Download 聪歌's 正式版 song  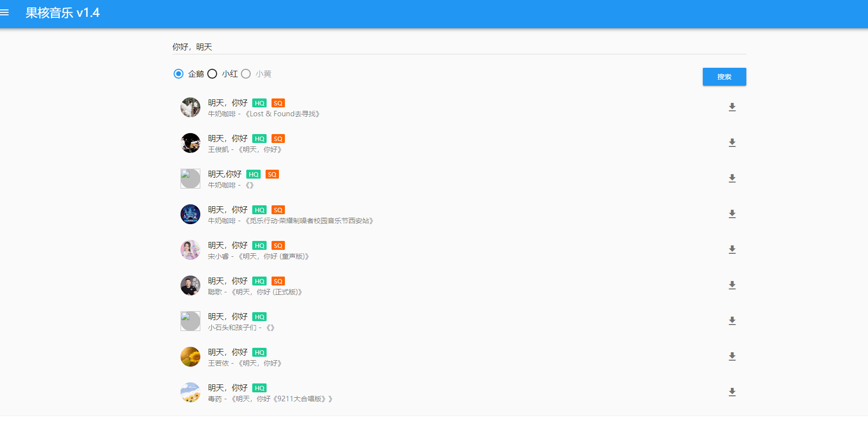coord(732,285)
